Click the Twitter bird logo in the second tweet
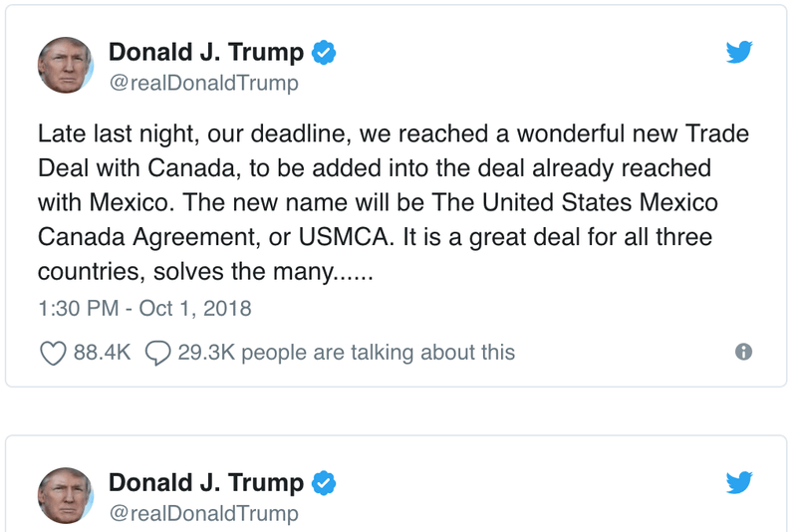This screenshot has height=532, width=797. pos(739,483)
